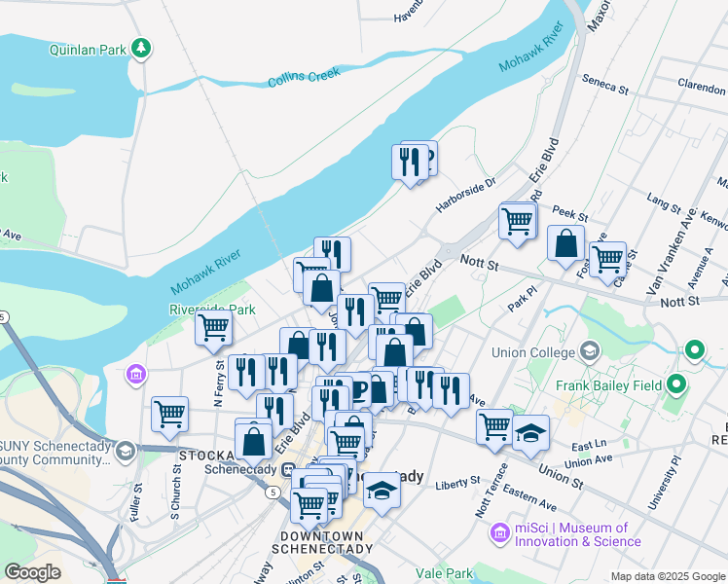Click the SUNY Schenectady college icon
Image resolution: width=728 pixels, height=584 pixels.
pos(126,452)
